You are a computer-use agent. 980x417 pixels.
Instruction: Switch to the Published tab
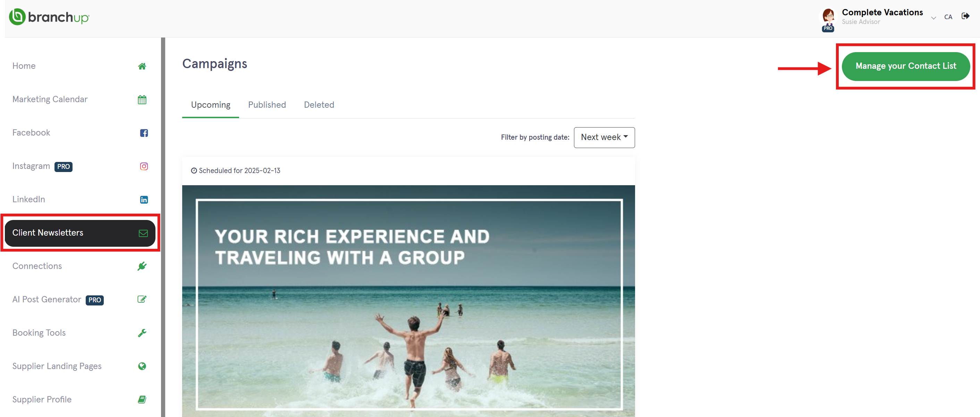pos(267,105)
